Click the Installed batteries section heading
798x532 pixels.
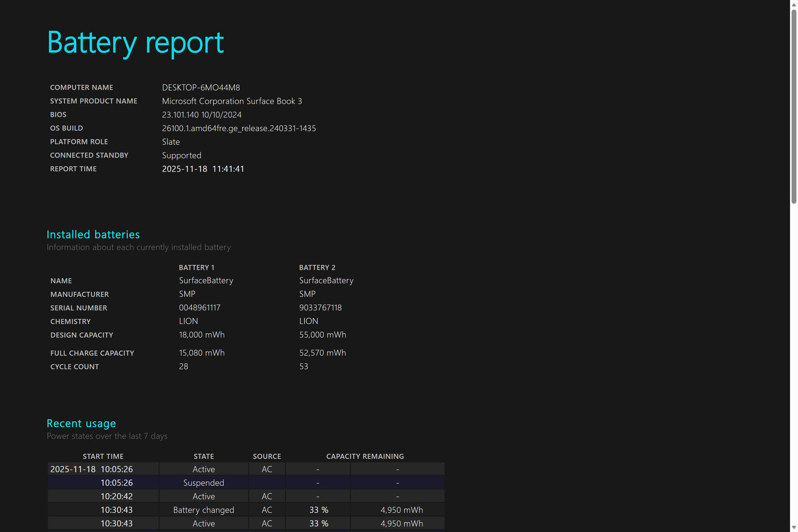[93, 234]
